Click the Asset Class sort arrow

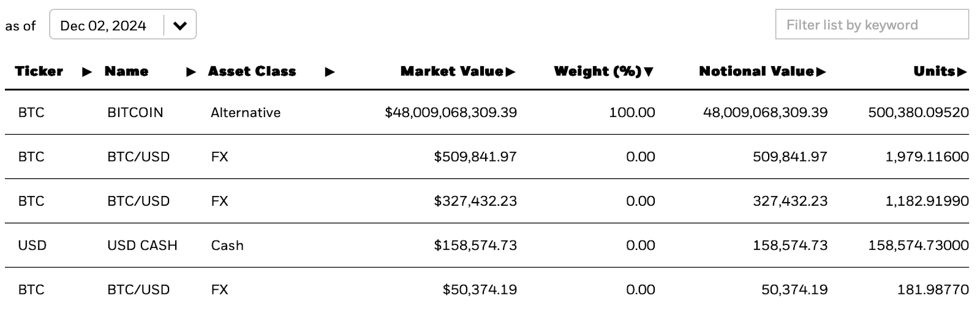[x=330, y=72]
